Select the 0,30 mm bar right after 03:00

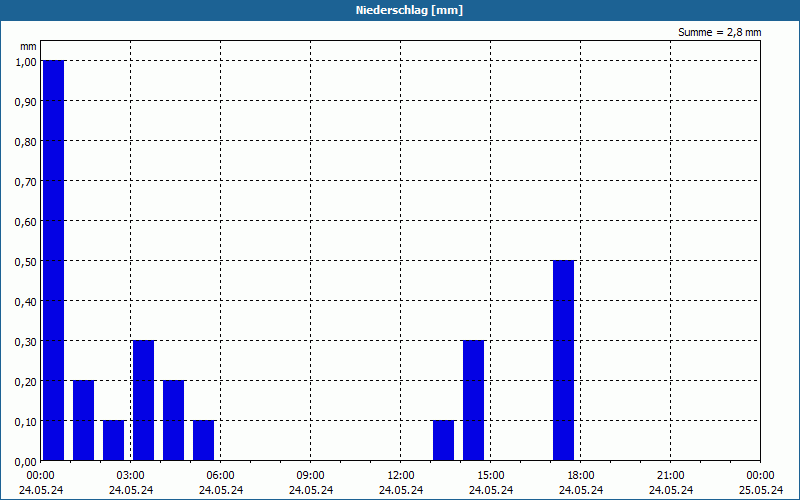pos(143,401)
